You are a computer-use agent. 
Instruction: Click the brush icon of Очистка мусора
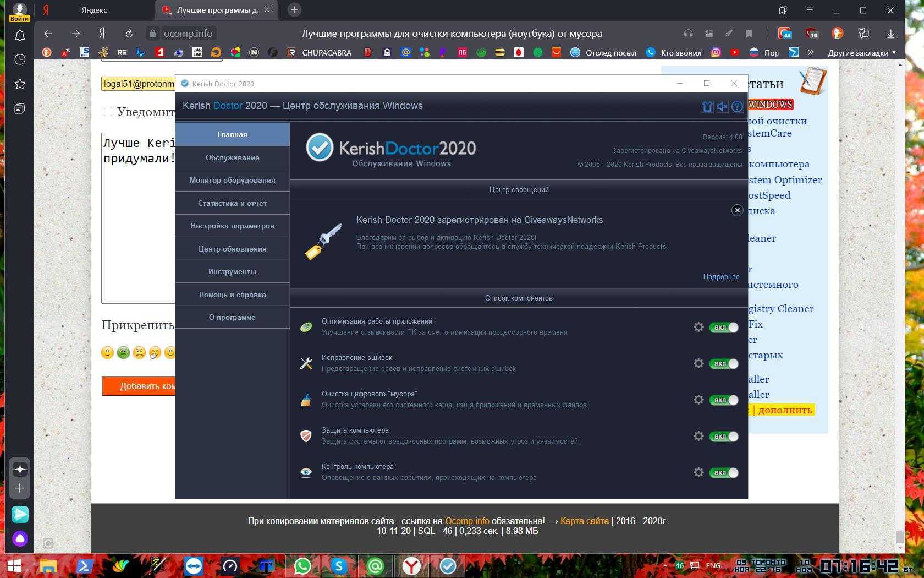click(x=306, y=400)
